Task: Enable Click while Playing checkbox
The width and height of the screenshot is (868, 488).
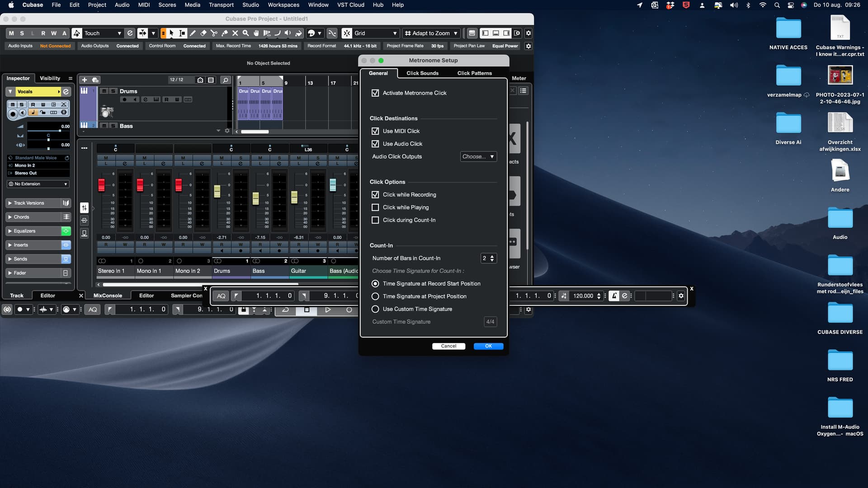Action: click(375, 207)
